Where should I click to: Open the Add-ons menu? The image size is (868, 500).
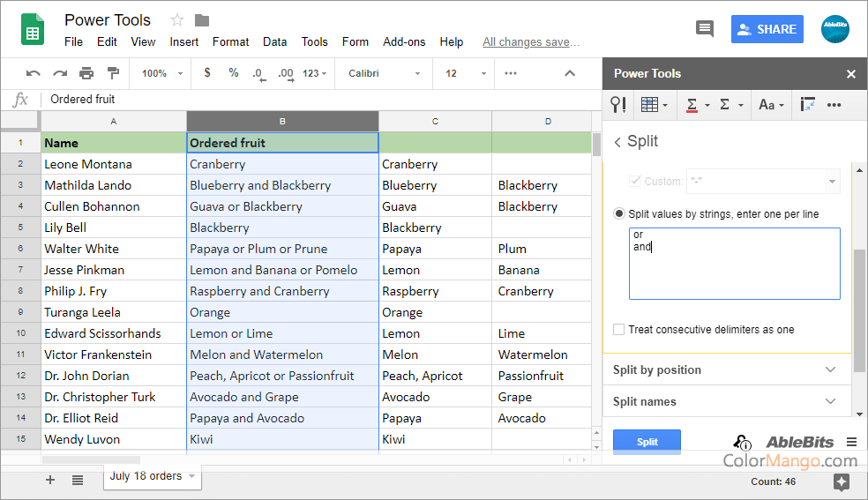tap(404, 41)
